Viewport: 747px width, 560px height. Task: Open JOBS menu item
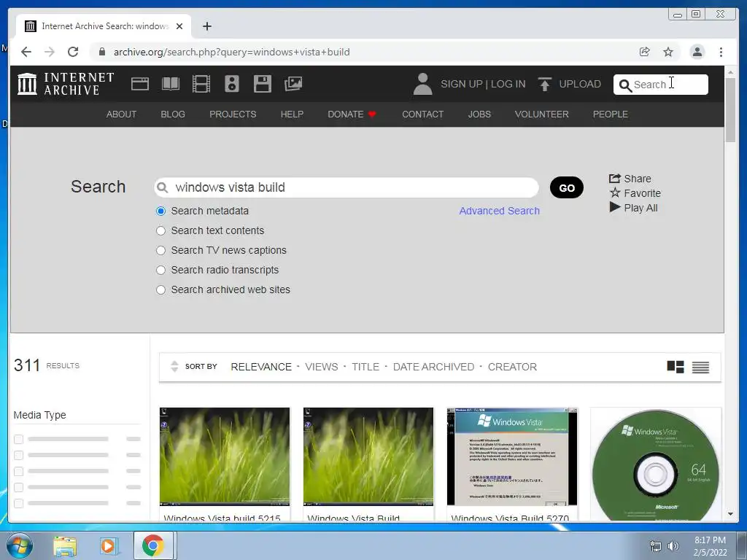pyautogui.click(x=479, y=114)
